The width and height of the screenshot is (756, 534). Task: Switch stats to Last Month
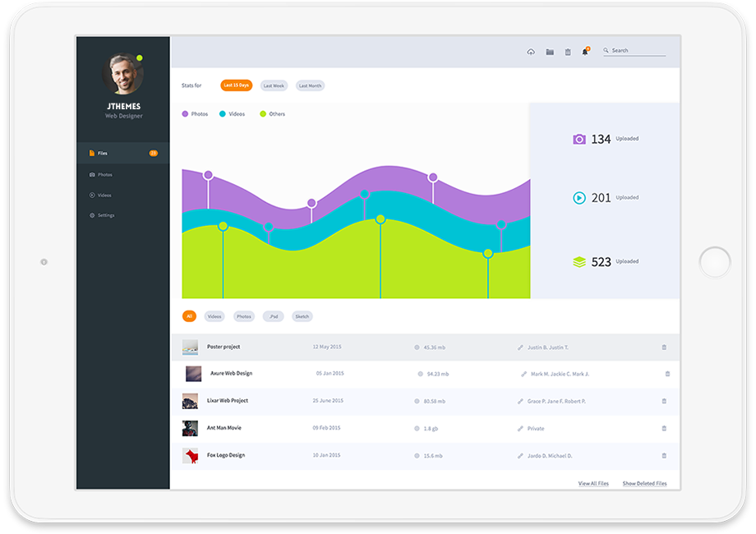tap(310, 85)
